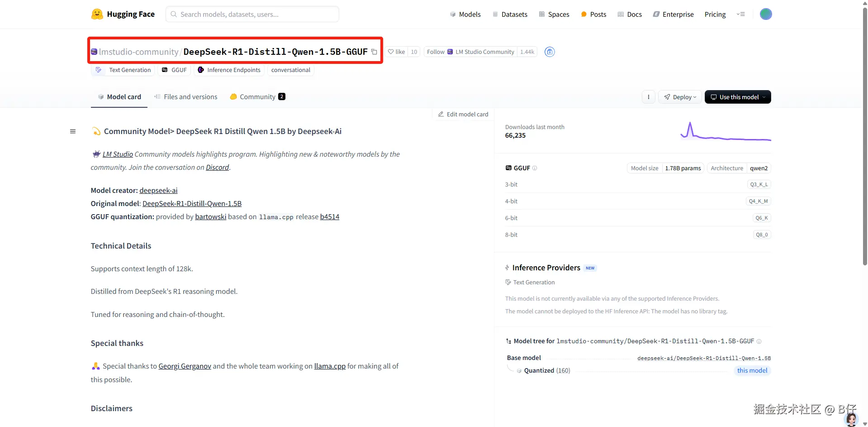868x427 pixels.
Task: Select the Q3_K_L quantization
Action: coord(759,184)
